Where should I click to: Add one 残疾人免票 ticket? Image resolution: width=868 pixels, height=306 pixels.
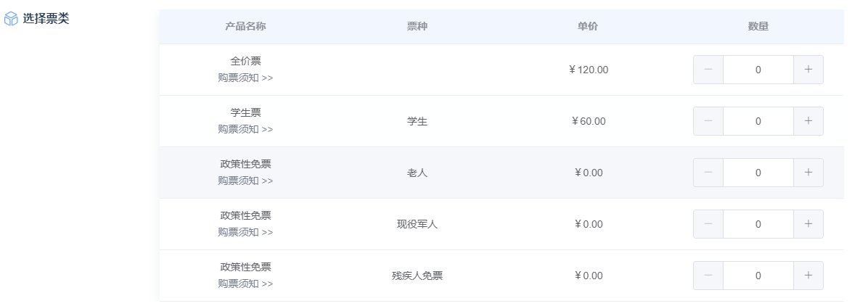808,276
